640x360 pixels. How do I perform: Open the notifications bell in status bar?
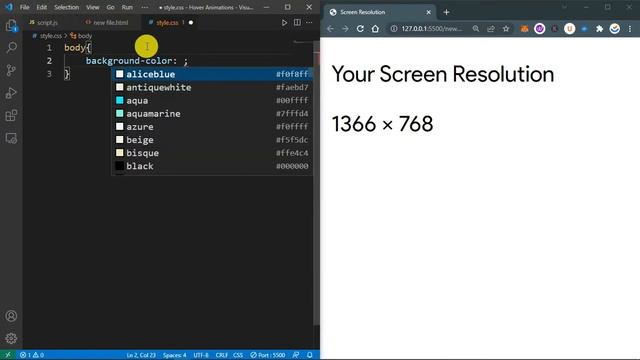[310, 355]
